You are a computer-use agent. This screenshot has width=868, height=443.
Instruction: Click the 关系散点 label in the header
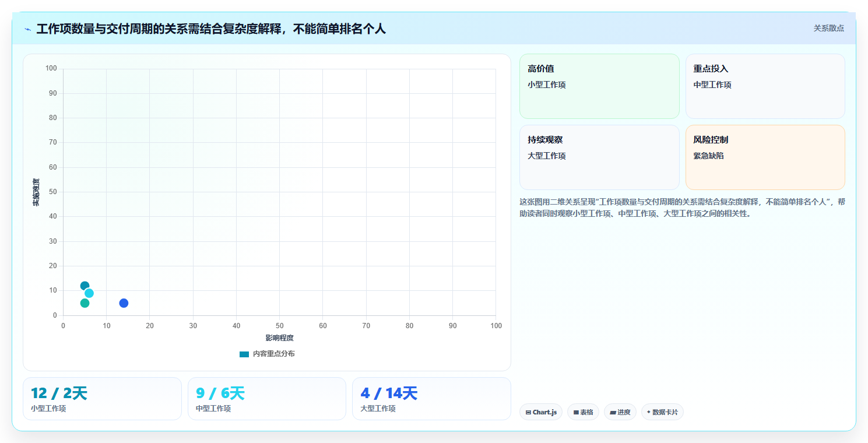[x=828, y=28]
